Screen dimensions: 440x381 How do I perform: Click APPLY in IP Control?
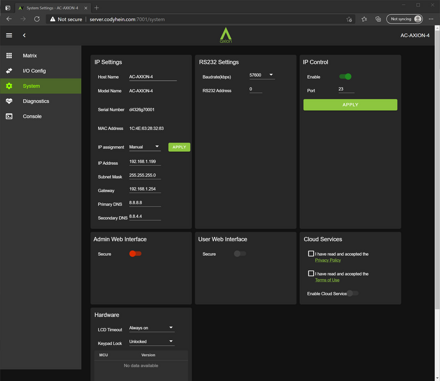tap(350, 105)
